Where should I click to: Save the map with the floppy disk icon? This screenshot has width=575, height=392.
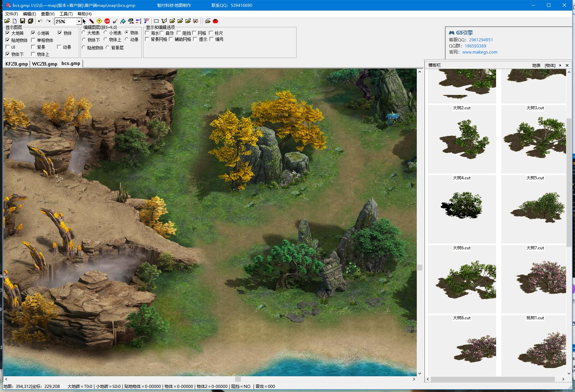click(x=23, y=21)
